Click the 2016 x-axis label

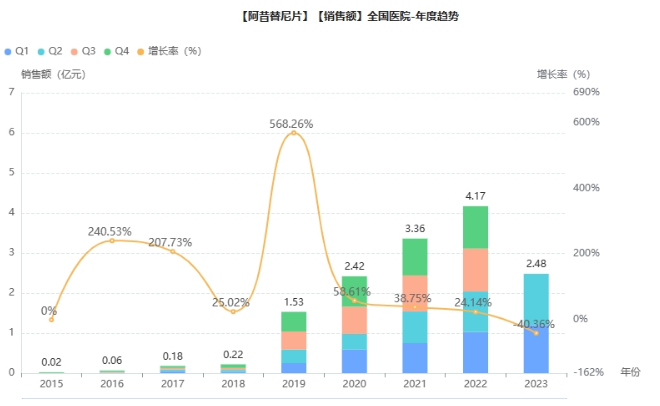coord(112,384)
